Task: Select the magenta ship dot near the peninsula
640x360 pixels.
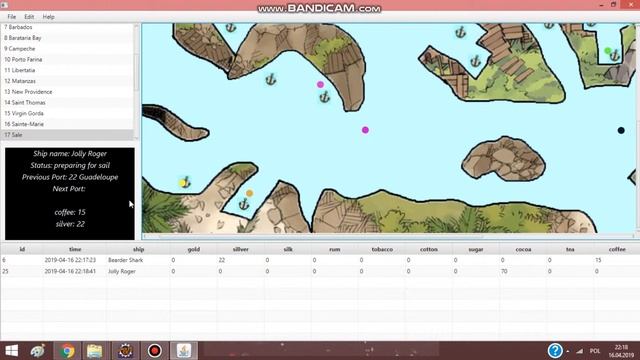Action: [x=320, y=84]
